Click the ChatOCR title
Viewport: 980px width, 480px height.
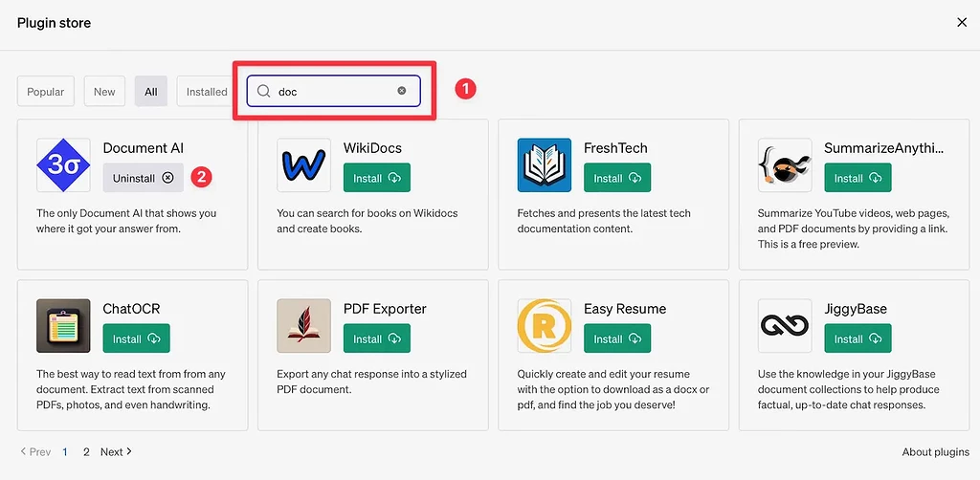131,309
